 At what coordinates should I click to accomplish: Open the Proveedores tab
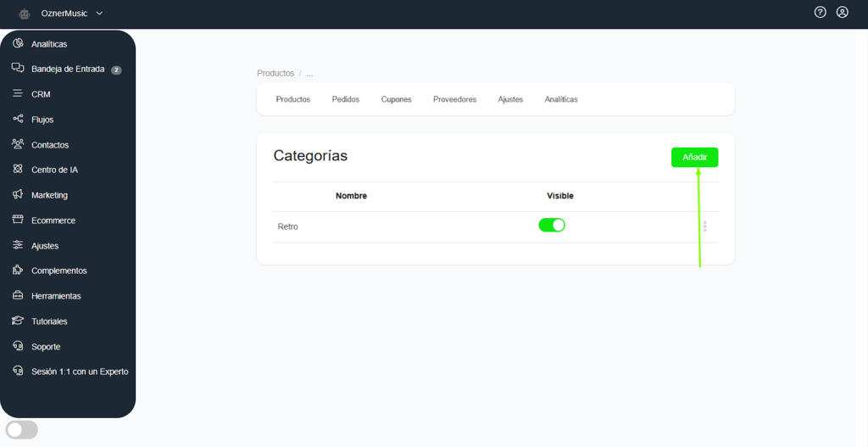tap(454, 99)
